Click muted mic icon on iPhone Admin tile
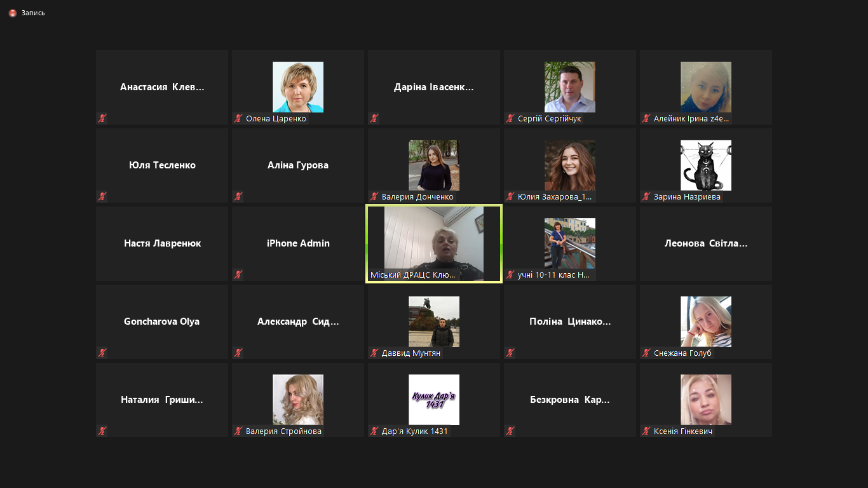Screen dimensions: 868x488 (238, 274)
